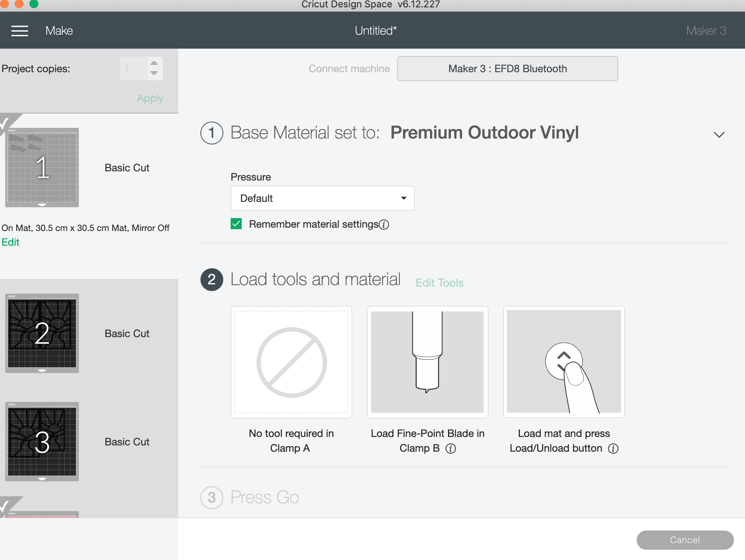745x560 pixels.
Task: Click the Make label in header
Action: tap(59, 31)
